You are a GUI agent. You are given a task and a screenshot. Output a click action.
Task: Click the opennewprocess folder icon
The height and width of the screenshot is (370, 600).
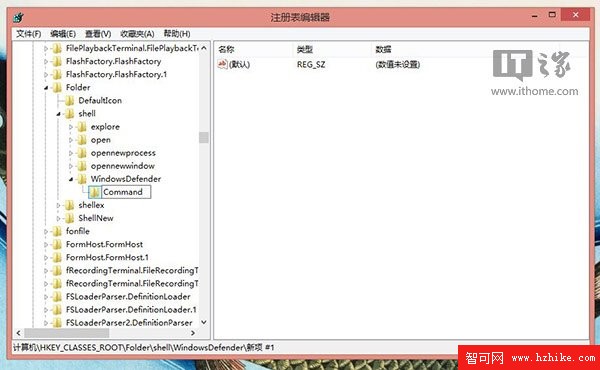[x=82, y=153]
